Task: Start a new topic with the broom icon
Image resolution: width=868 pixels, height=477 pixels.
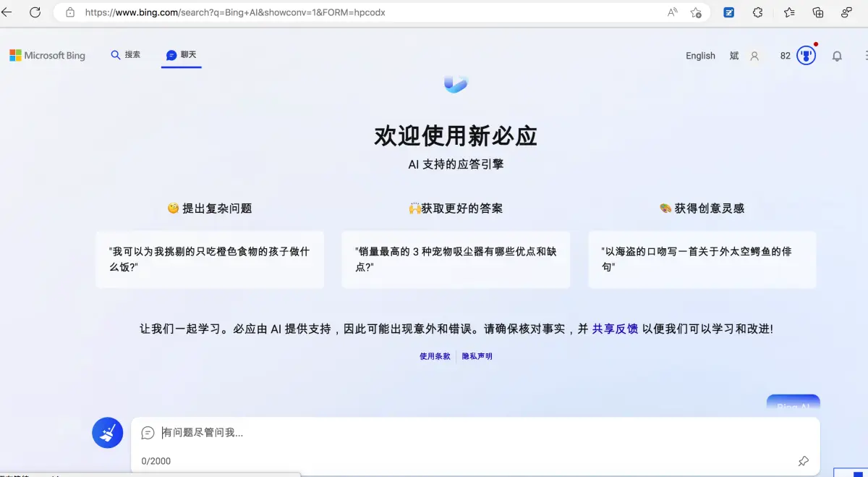Action: [107, 432]
